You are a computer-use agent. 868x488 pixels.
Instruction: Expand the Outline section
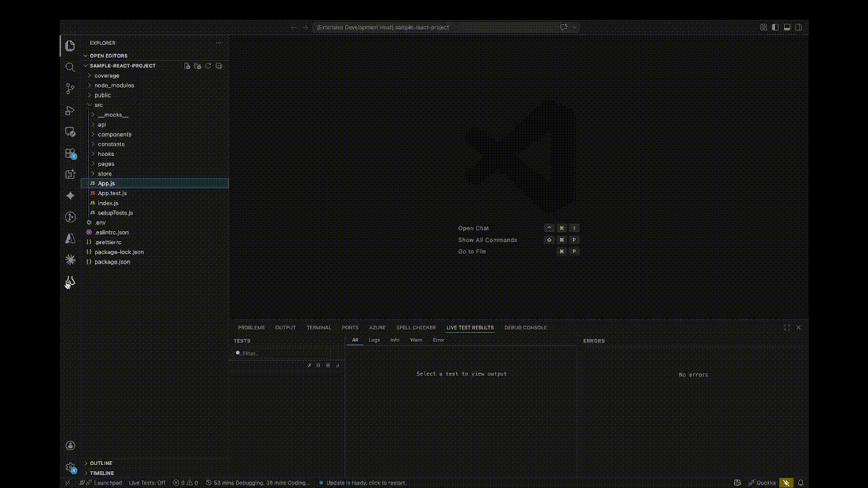[101, 463]
